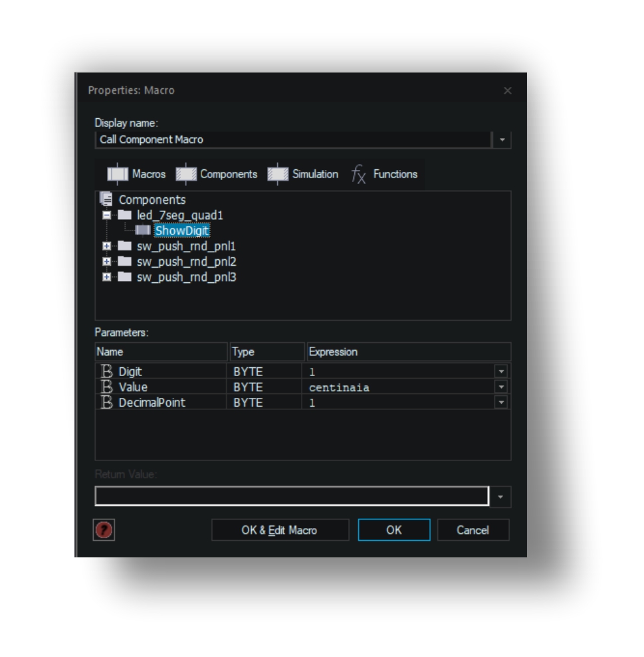Select the sw_push_rnd_pnl2 folder
Screen dimensions: 644x657
coord(187,262)
